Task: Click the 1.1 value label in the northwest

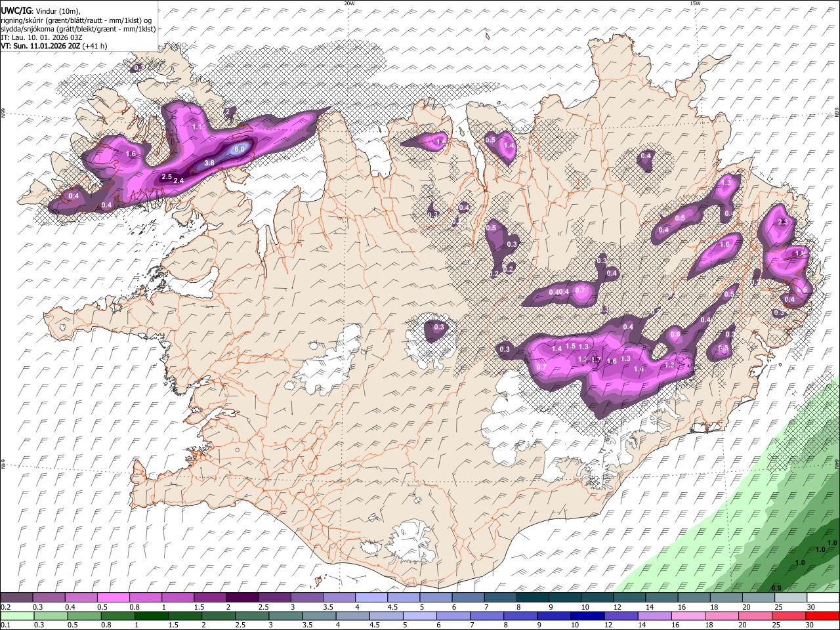Action: (x=197, y=126)
